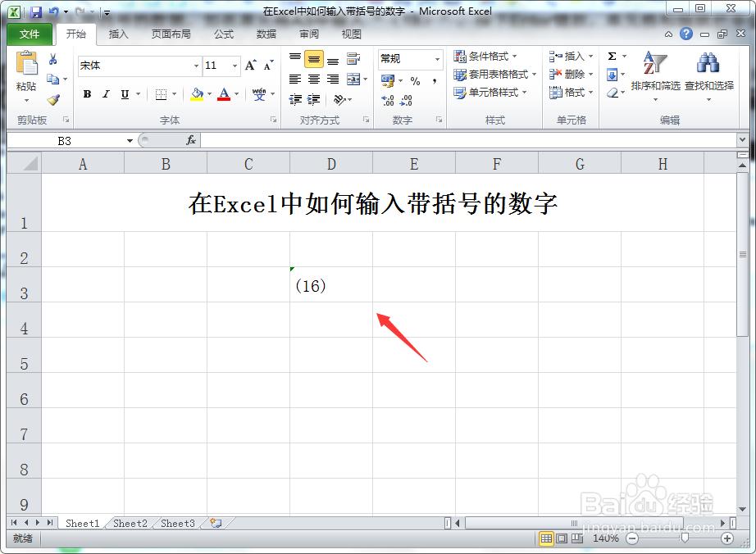Toggle middle vertical alignment
The height and width of the screenshot is (554, 756).
(314, 59)
